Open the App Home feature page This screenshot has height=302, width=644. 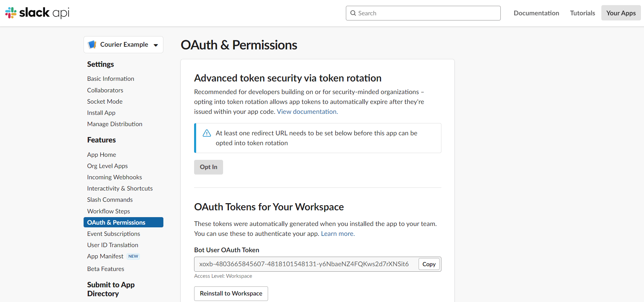[x=101, y=154]
